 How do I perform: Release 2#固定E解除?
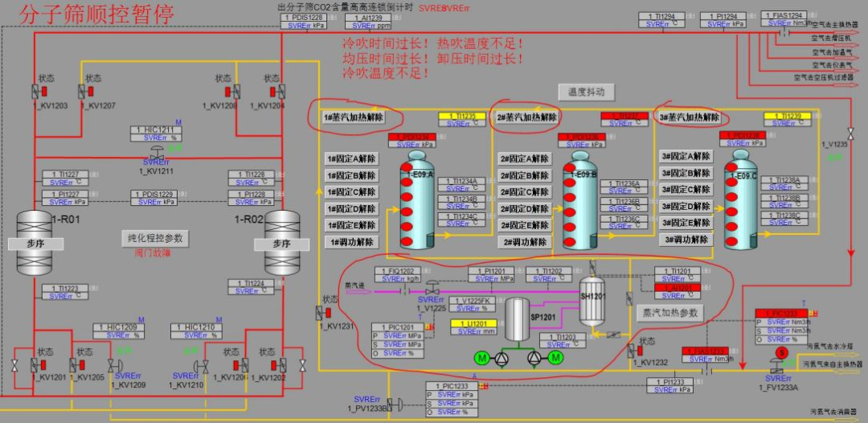(524, 225)
